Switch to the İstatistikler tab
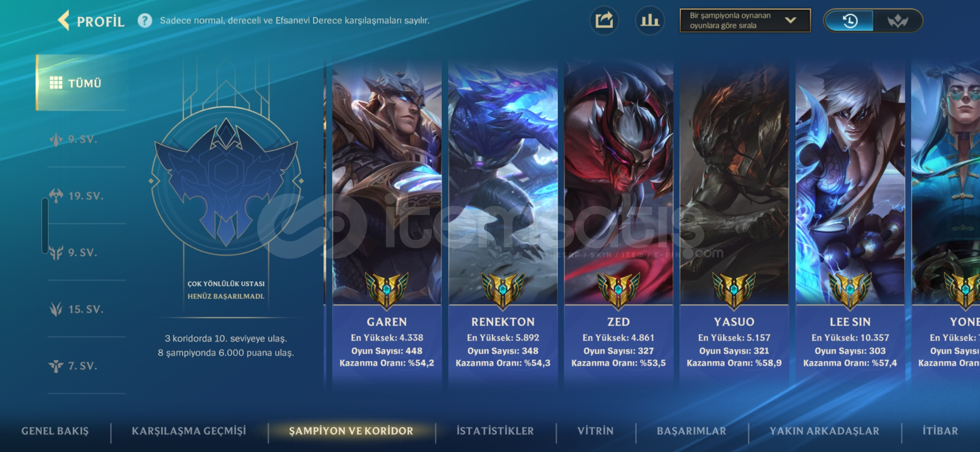 (495, 431)
